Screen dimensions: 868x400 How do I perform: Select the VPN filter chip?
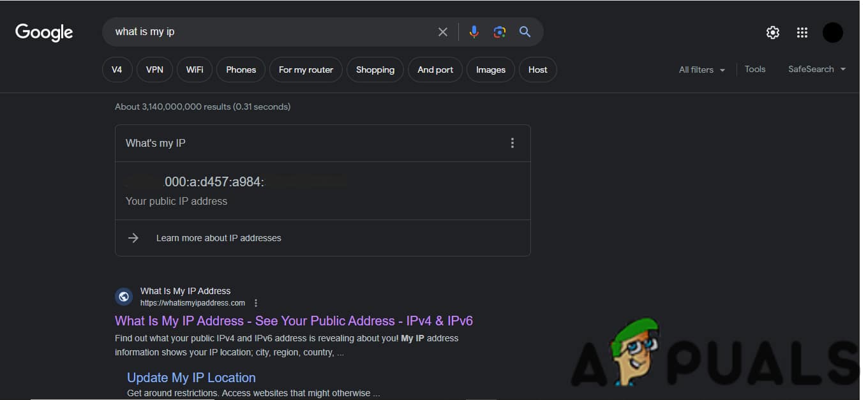click(x=154, y=70)
